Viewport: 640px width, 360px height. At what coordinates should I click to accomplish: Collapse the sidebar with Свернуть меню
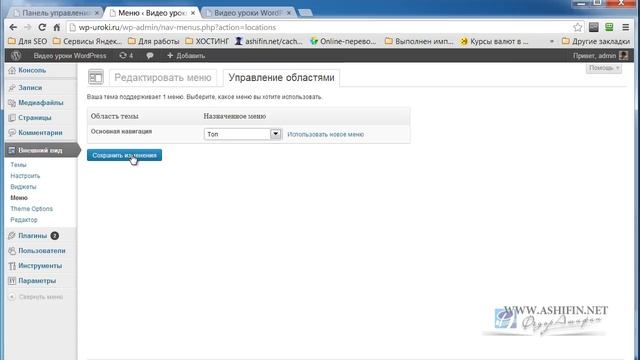click(x=36, y=297)
